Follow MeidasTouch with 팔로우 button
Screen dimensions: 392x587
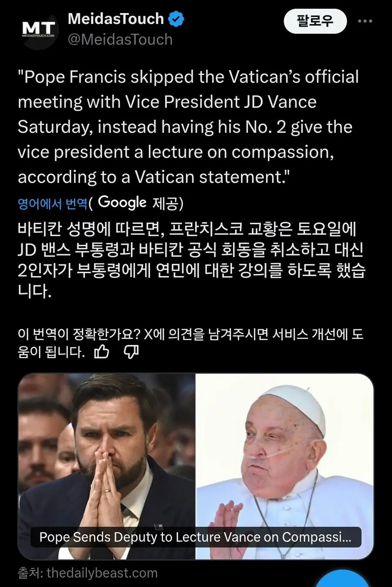coord(315,21)
